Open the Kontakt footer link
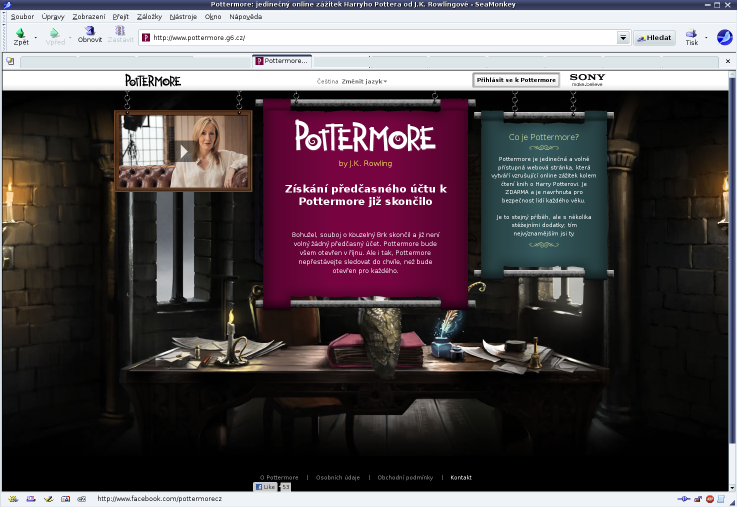The image size is (737, 507). (x=461, y=477)
